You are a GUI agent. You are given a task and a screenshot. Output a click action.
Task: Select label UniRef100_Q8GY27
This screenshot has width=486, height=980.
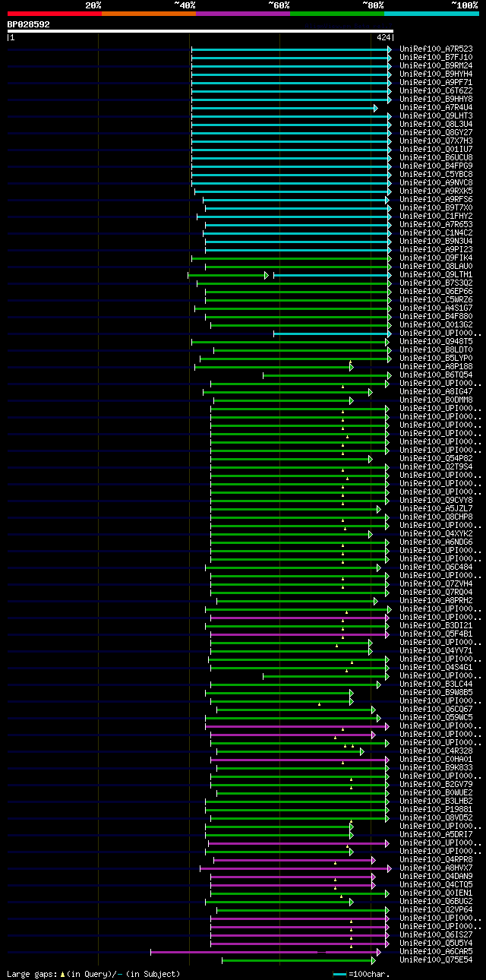click(436, 132)
